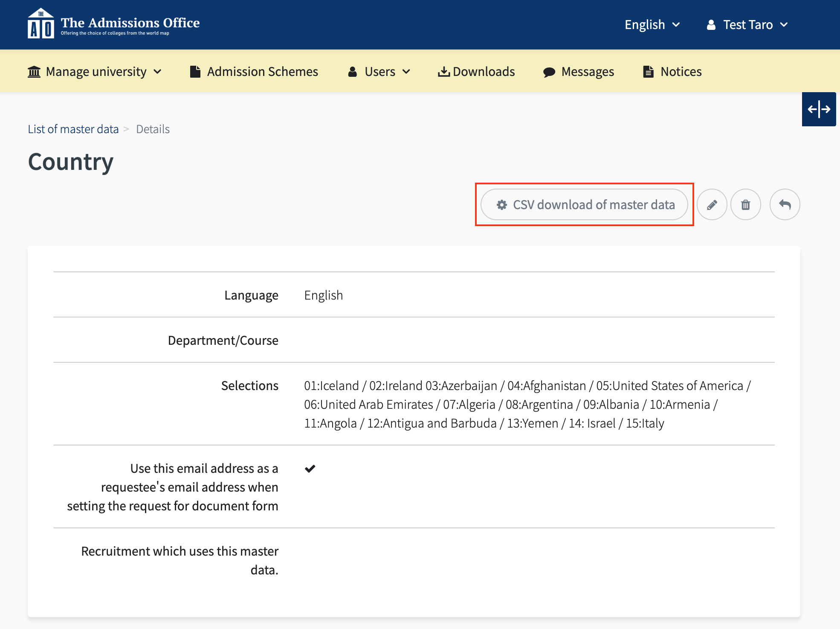Open the Downloads menu item
Screen dimensions: 840x629
(476, 72)
